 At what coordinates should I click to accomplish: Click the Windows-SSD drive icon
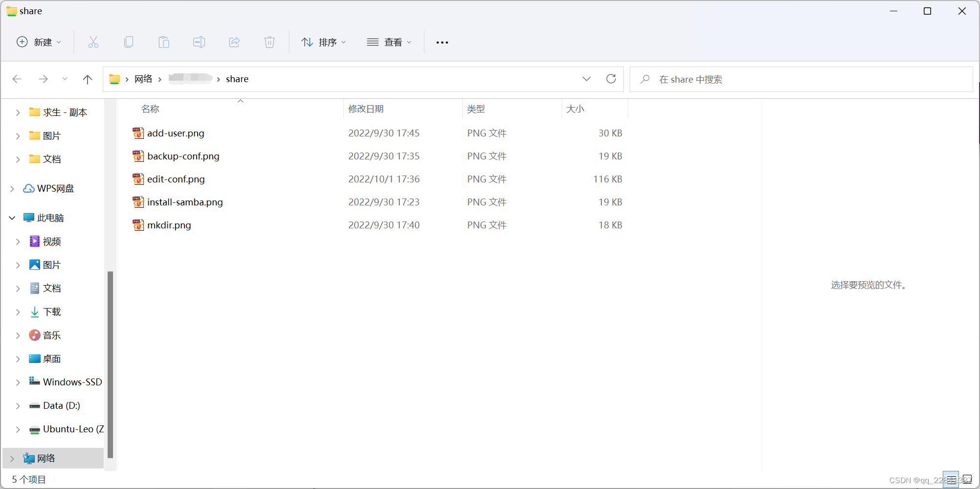coord(35,381)
